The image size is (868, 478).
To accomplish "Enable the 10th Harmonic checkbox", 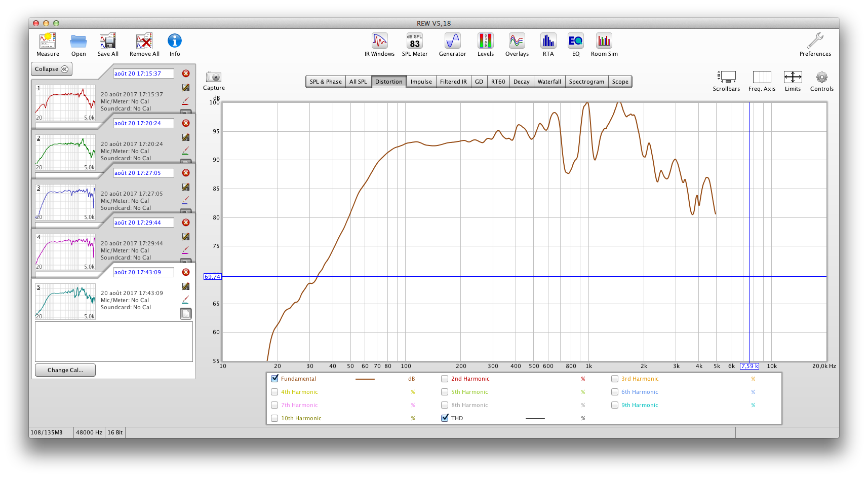I will 274,418.
